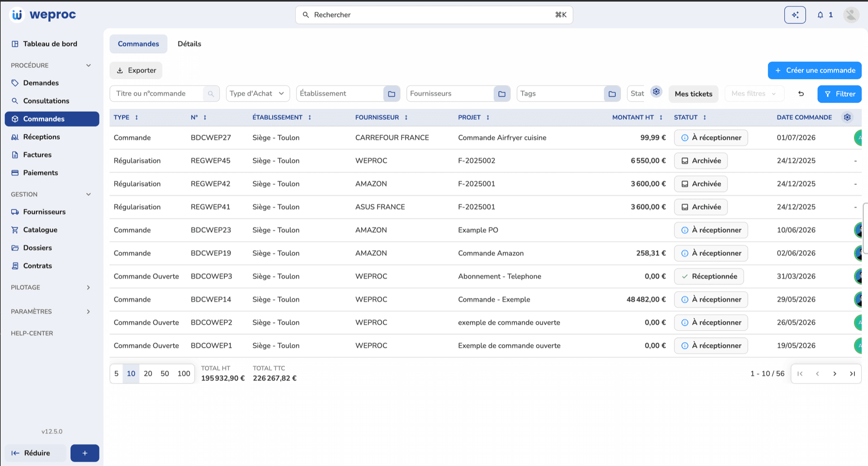Apply filters with Filtrer button
The width and height of the screenshot is (868, 466).
click(840, 94)
